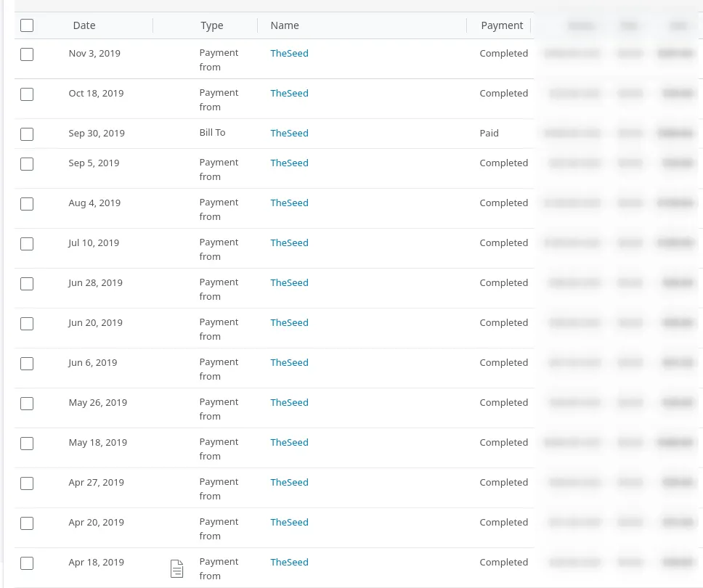703x588 pixels.
Task: Click TheSeed name for Apr 27, 2019
Action: [289, 482]
